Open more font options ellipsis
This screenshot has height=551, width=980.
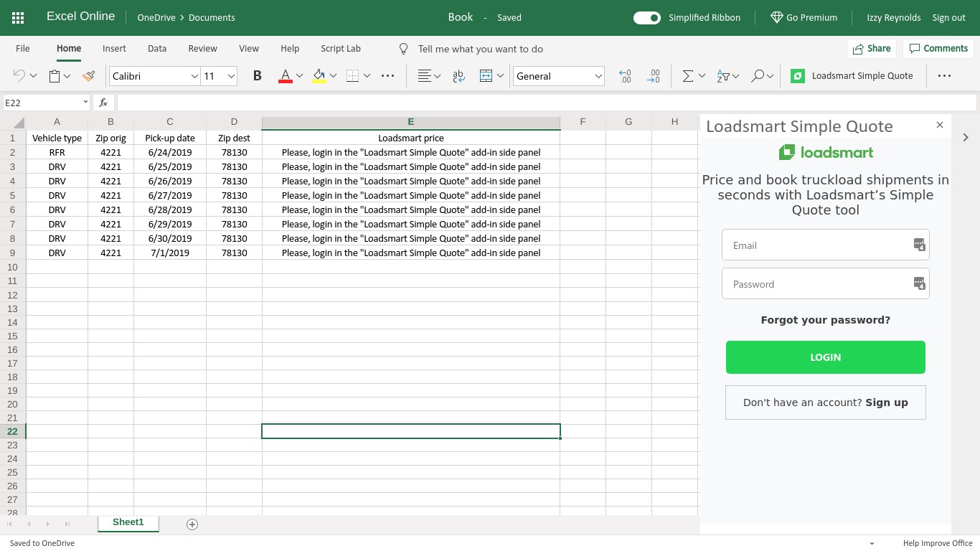click(x=387, y=76)
